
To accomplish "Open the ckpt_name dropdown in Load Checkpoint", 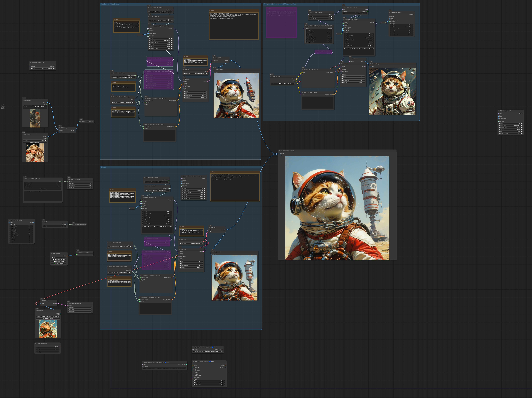I will pos(283,84).
